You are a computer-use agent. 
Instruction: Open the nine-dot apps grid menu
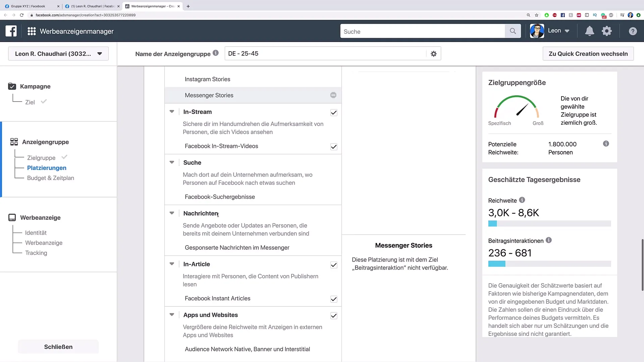pyautogui.click(x=32, y=31)
